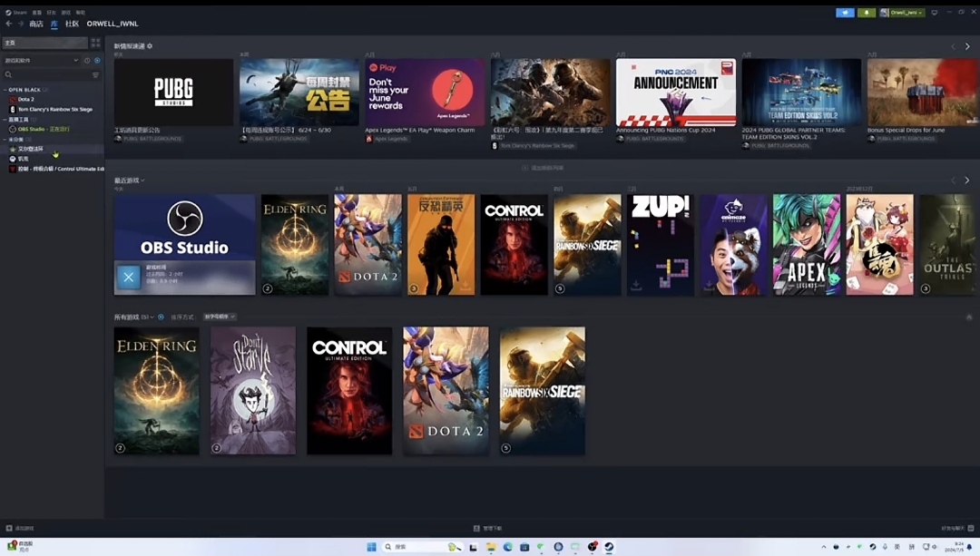Open Steam from the Windows taskbar
Image resolution: width=980 pixels, height=556 pixels.
(609, 547)
